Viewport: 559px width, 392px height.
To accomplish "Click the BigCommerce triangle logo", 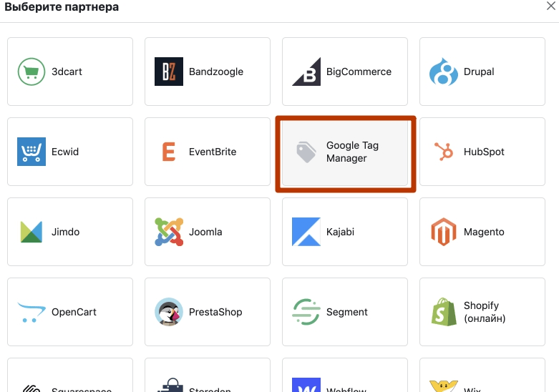I will (306, 72).
